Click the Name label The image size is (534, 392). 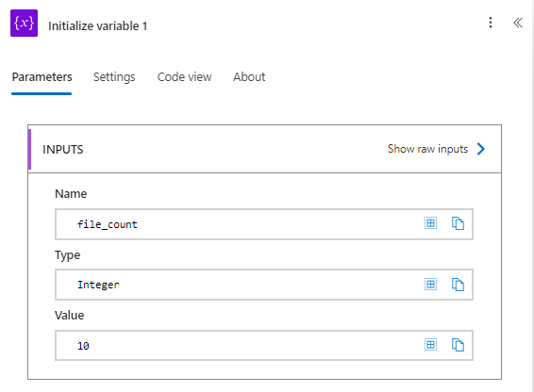pyautogui.click(x=71, y=193)
